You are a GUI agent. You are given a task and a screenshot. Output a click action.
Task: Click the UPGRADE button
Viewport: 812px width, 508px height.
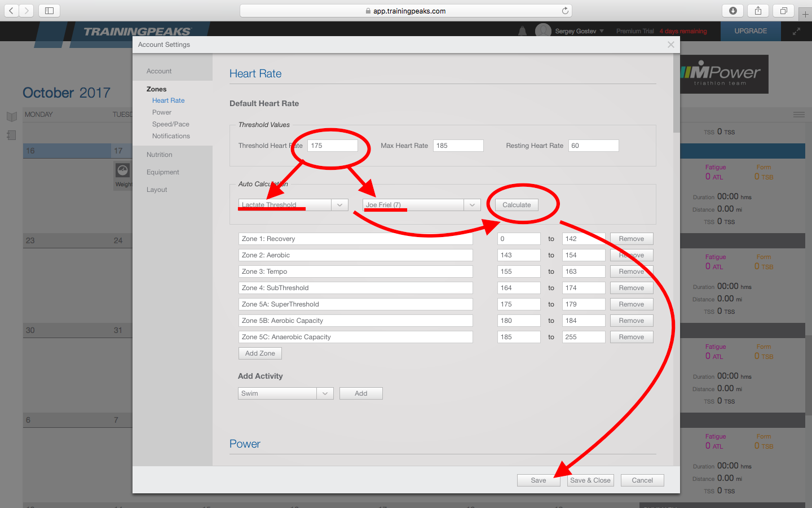751,31
